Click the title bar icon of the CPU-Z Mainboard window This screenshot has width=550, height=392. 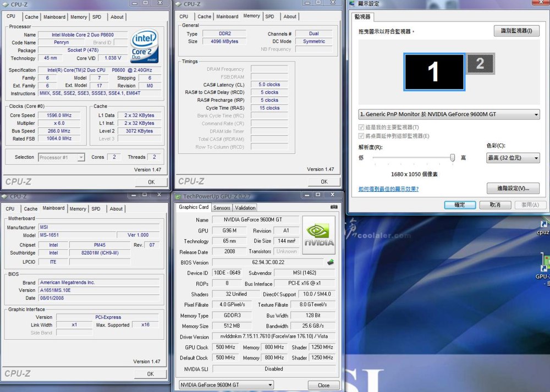click(5, 197)
